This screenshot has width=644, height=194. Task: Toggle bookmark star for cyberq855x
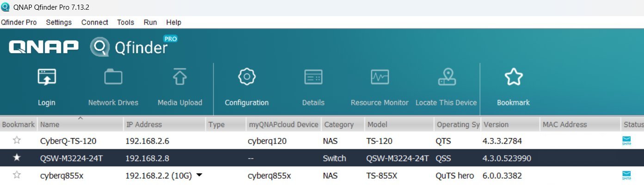pos(17,175)
